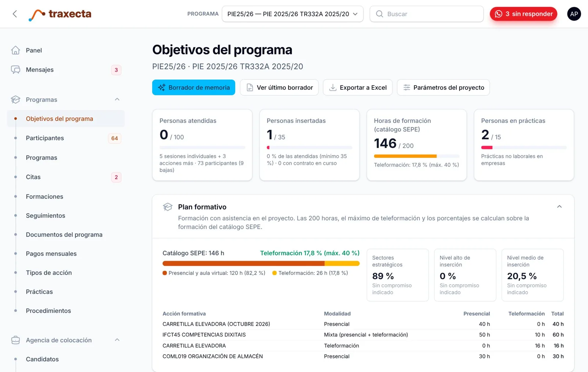Click Exportar a Excel button
Screen dimensions: 588x372
[x=358, y=87]
